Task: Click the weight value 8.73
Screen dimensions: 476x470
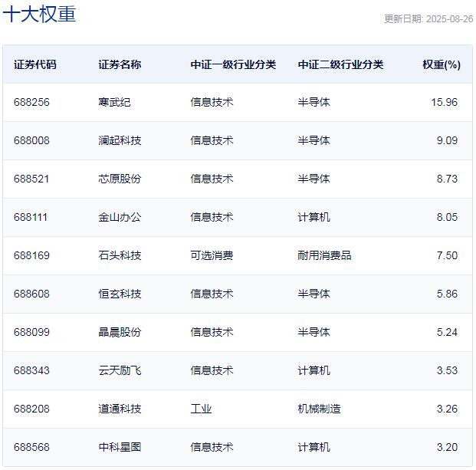Action: click(447, 179)
